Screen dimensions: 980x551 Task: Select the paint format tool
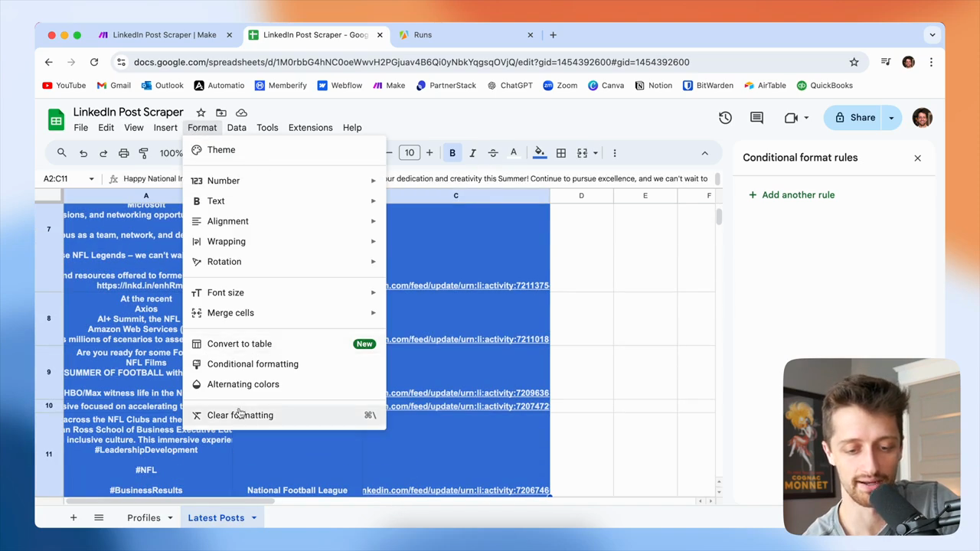click(143, 153)
